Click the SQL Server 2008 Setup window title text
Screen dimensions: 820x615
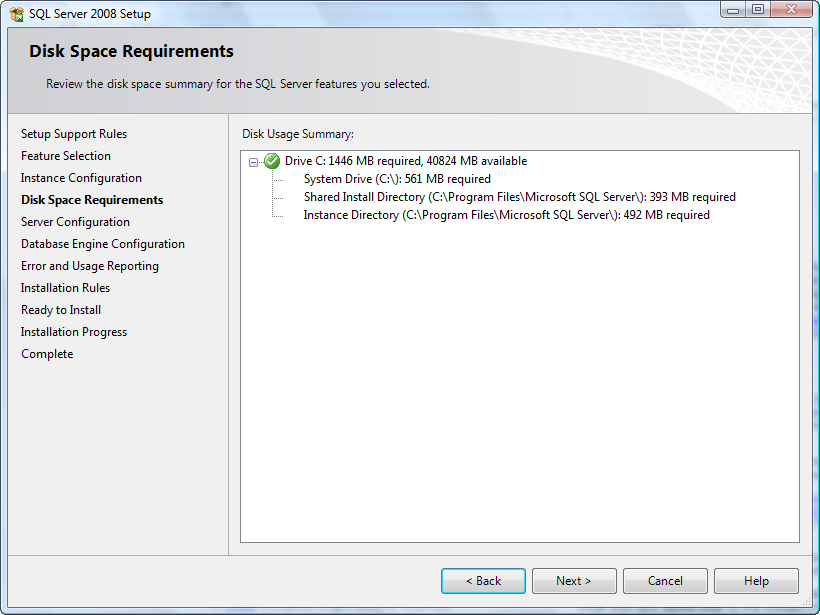[x=90, y=14]
